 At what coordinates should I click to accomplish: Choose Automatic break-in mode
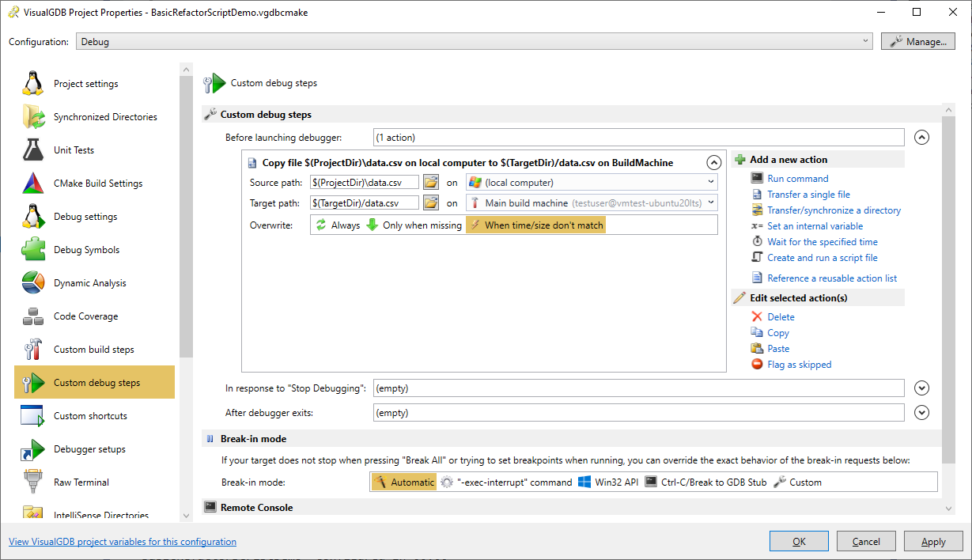(x=403, y=482)
